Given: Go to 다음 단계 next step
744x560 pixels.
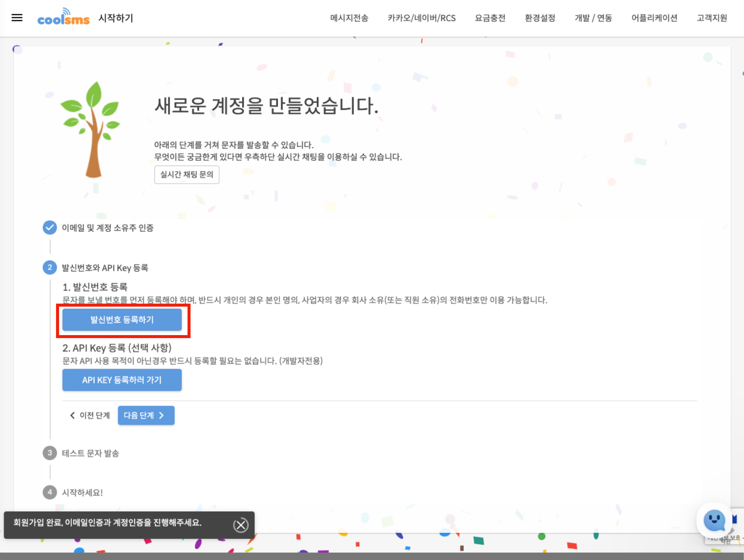Looking at the screenshot, I should coord(146,416).
